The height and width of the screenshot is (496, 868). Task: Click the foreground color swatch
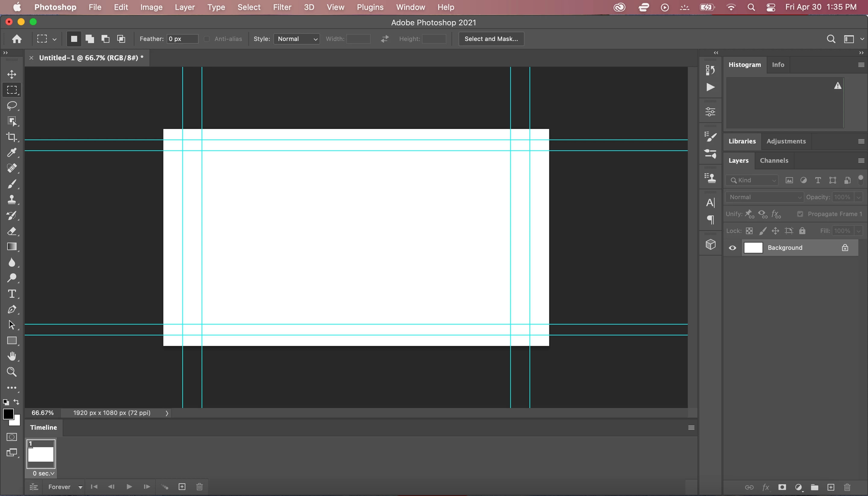click(x=8, y=414)
